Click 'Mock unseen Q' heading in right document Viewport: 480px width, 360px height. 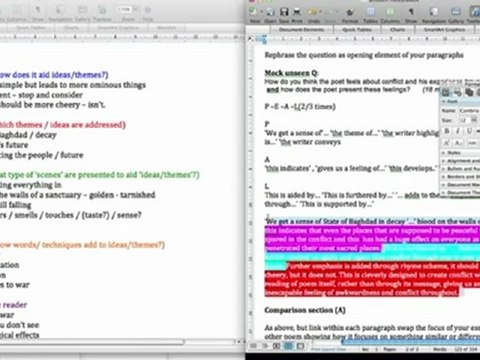click(x=292, y=73)
